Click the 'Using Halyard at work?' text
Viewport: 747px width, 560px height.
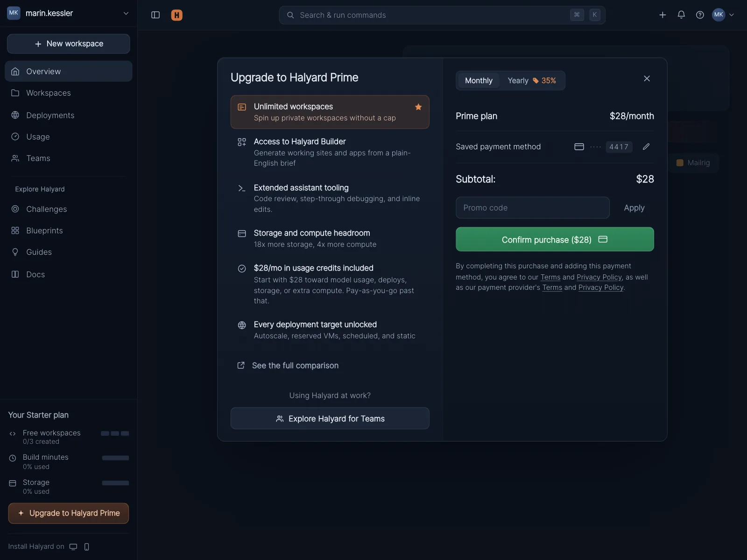tap(330, 396)
